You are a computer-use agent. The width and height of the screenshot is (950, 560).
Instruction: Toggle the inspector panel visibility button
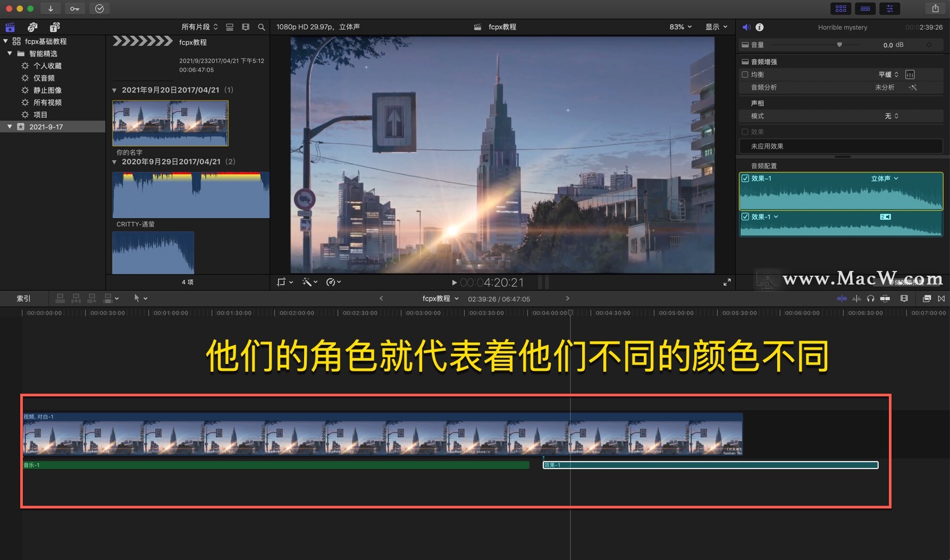[889, 9]
